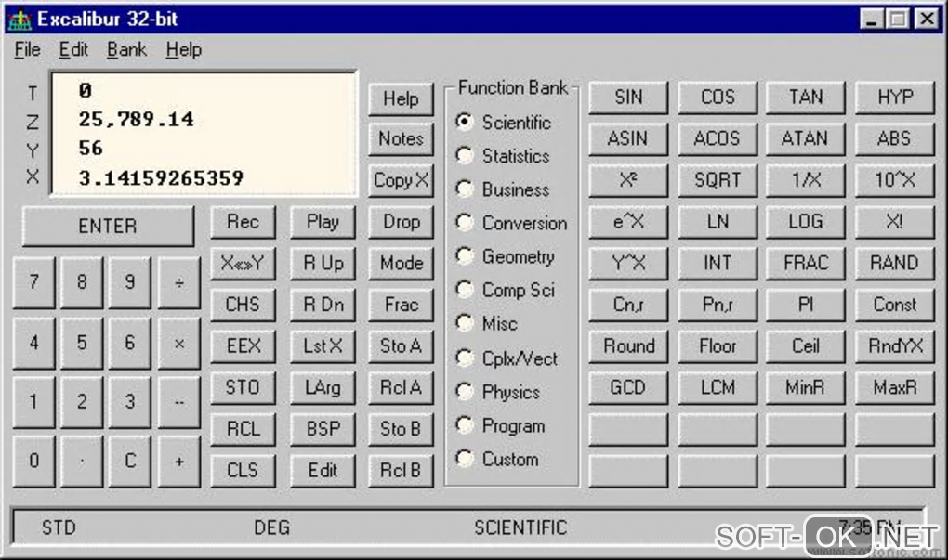Click the SQRT function button
This screenshot has height=560, width=948.
(718, 180)
